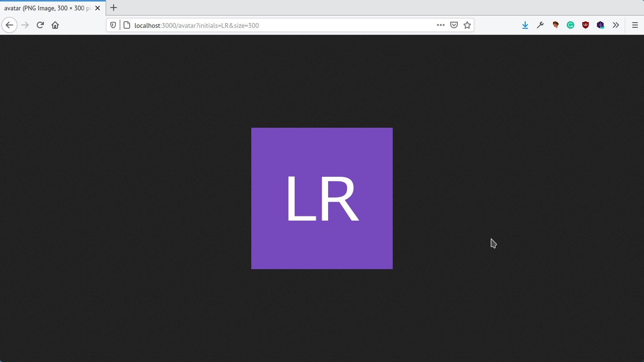Image resolution: width=644 pixels, height=362 pixels.
Task: Open the Grammarly extension
Action: 570,25
